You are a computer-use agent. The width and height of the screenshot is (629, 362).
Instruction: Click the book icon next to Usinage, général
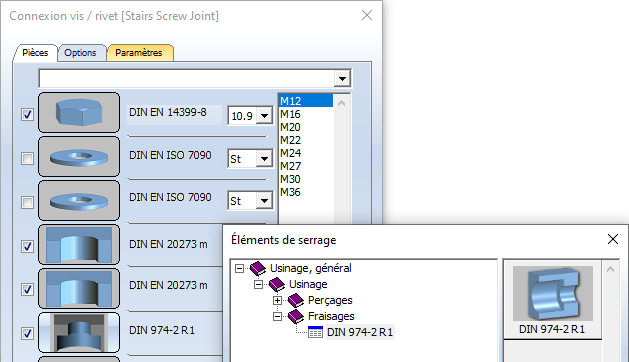click(x=258, y=268)
